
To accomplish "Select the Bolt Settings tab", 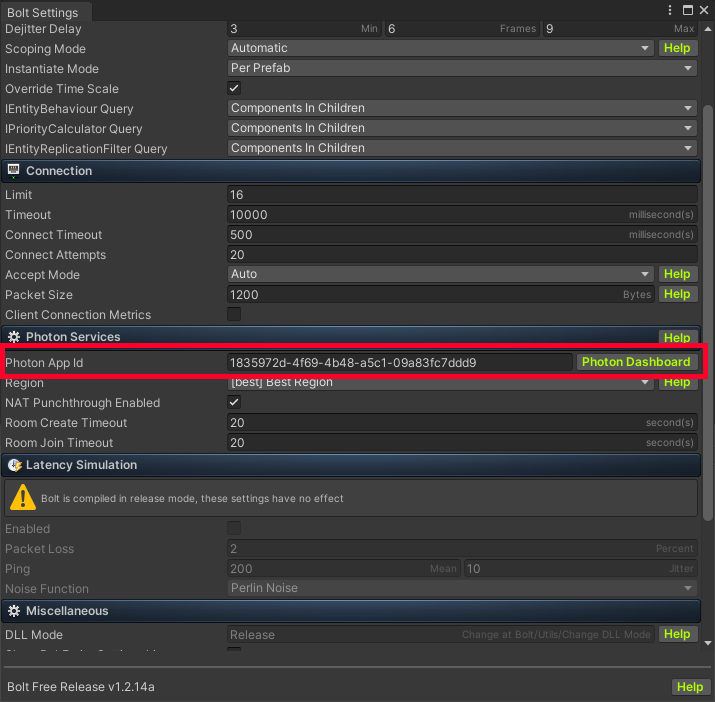I will [42, 13].
